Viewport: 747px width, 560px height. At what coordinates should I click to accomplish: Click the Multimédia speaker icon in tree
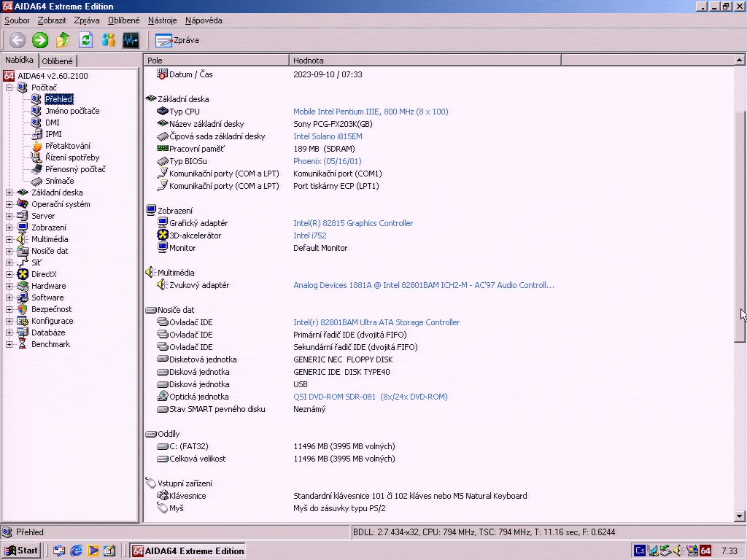tap(23, 239)
